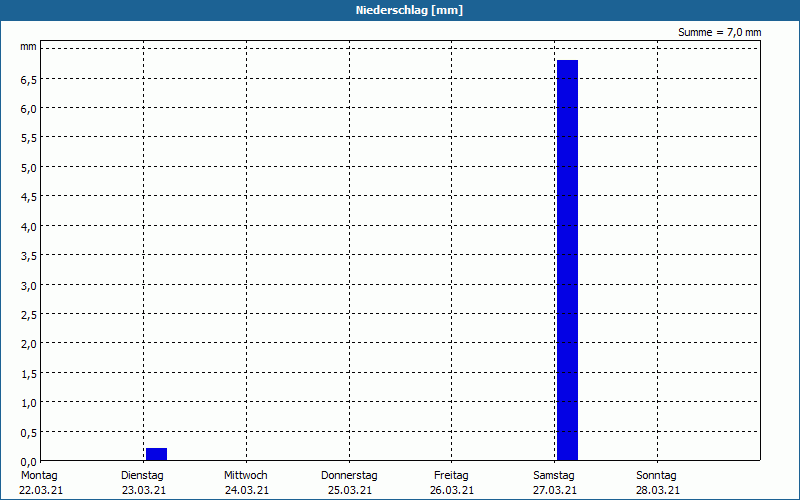Image resolution: width=800 pixels, height=500 pixels.
Task: Click the 5,5 y-axis value
Action: tap(29, 138)
